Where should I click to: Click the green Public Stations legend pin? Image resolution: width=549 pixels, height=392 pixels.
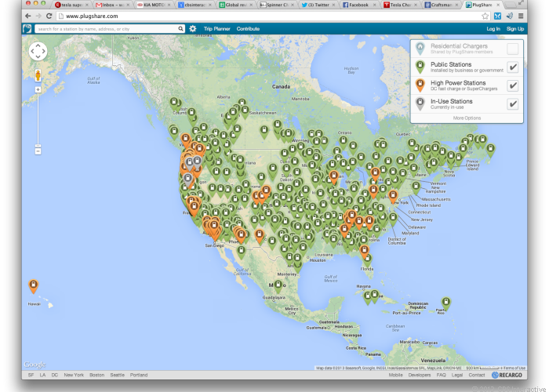coord(420,67)
